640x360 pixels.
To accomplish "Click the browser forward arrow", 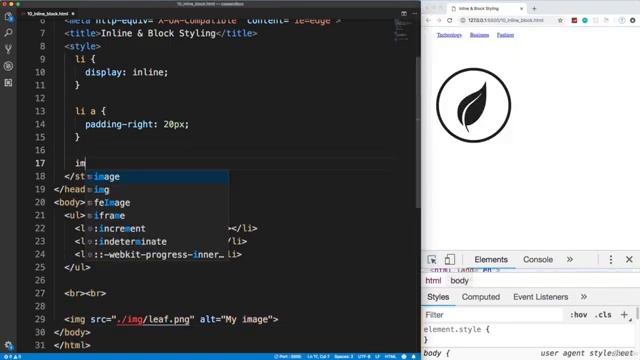I will click(439, 20).
